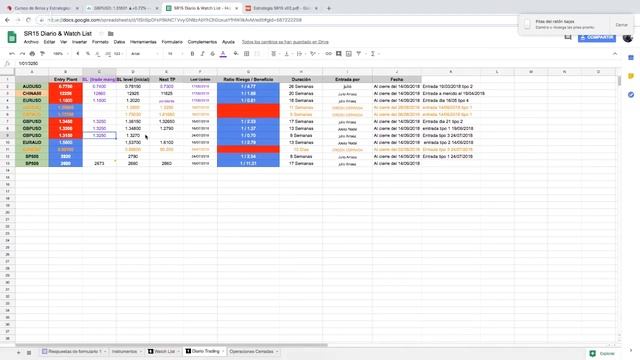
Task: Click the Explorar button
Action: 602,353
